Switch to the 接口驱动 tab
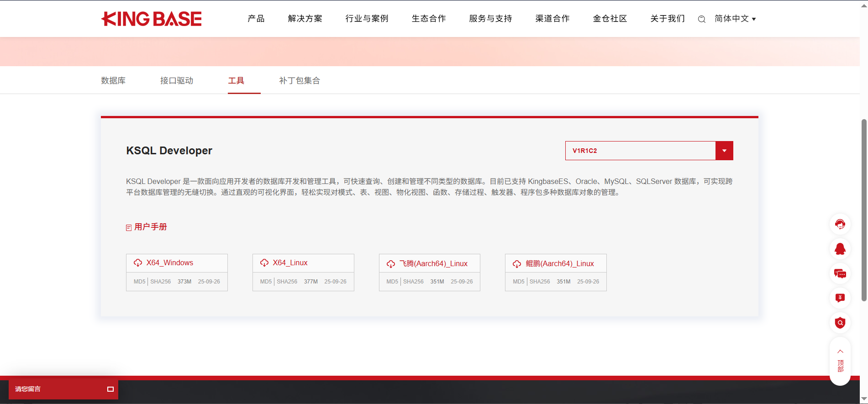This screenshot has width=868, height=404. tap(177, 81)
